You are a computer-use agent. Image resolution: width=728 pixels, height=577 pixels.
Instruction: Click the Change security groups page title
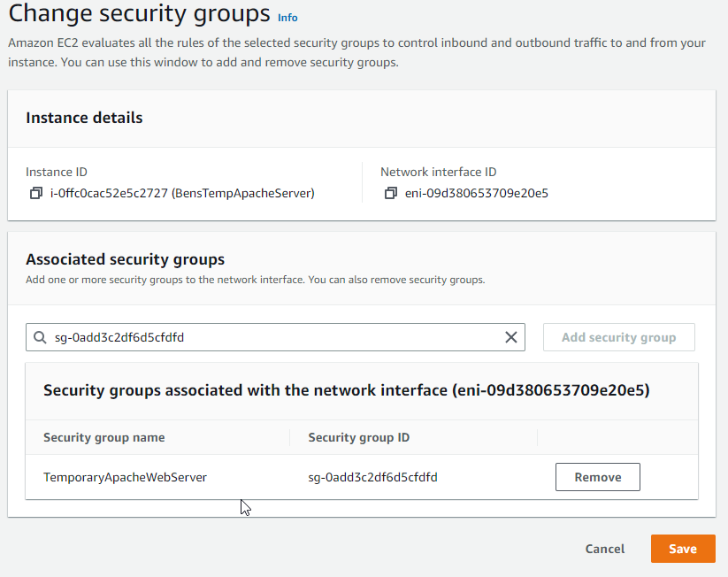(x=139, y=14)
